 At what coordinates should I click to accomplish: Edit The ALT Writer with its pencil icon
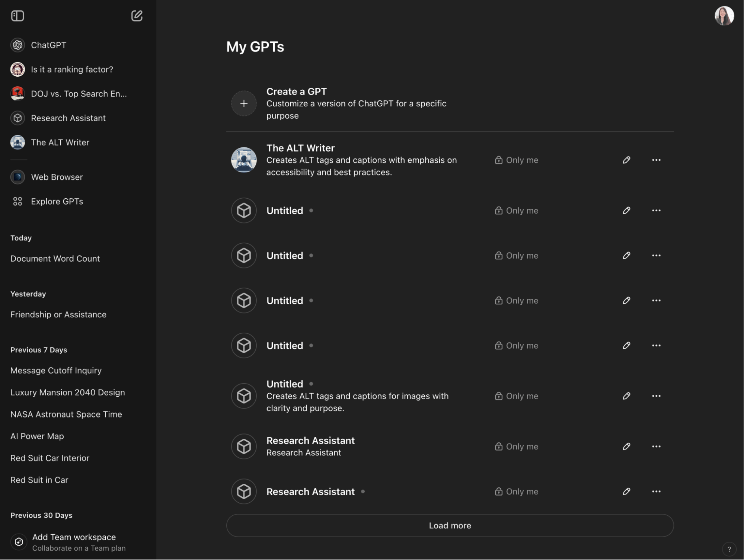(x=626, y=160)
